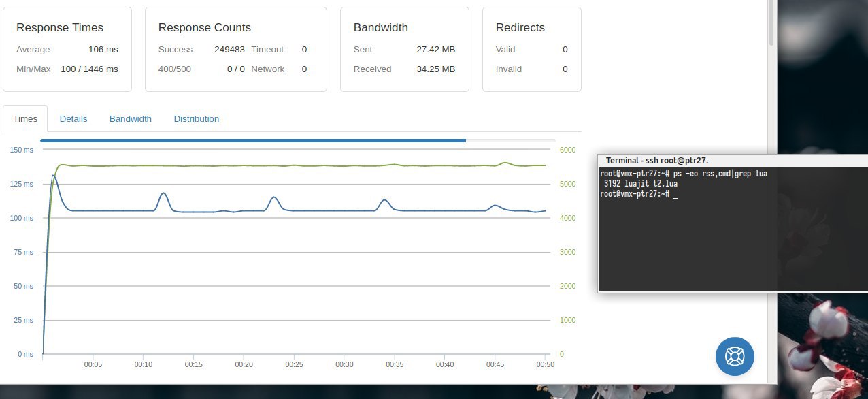Click the Invalid redirects label
This screenshot has height=399, width=868.
pos(509,69)
